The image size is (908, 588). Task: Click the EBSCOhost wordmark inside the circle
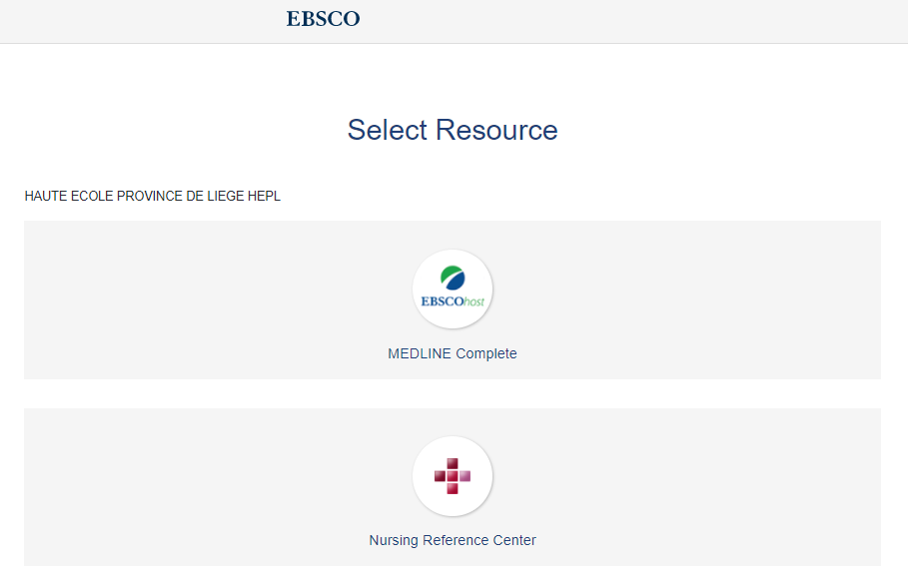tap(453, 301)
